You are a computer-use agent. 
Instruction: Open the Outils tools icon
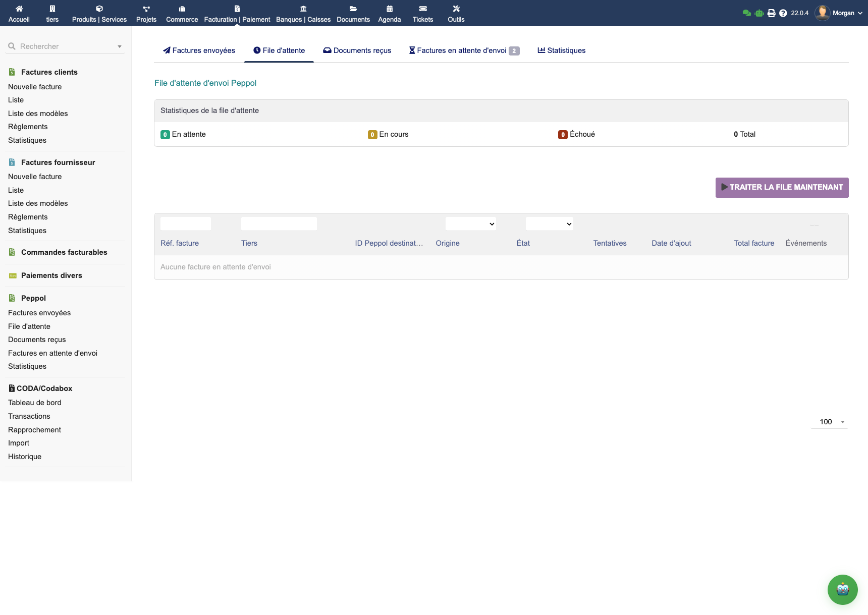[x=456, y=9]
